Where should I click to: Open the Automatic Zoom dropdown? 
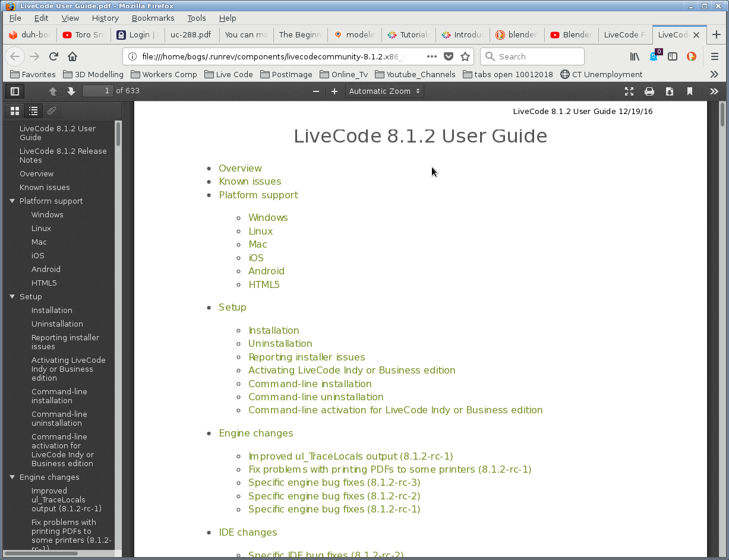coord(384,91)
